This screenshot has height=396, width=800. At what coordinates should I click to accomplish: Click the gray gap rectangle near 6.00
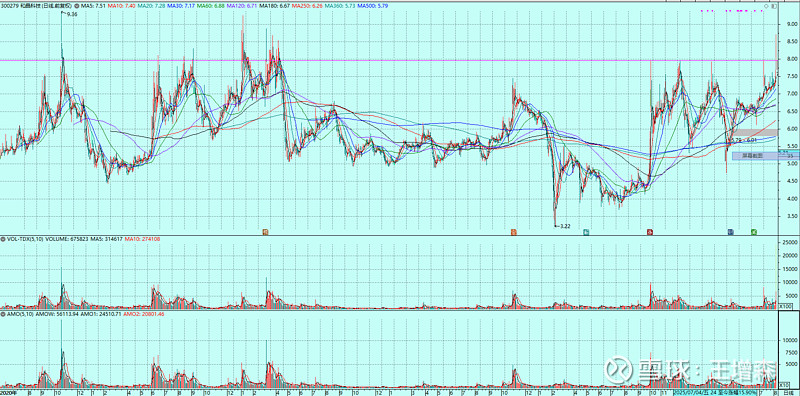756,132
